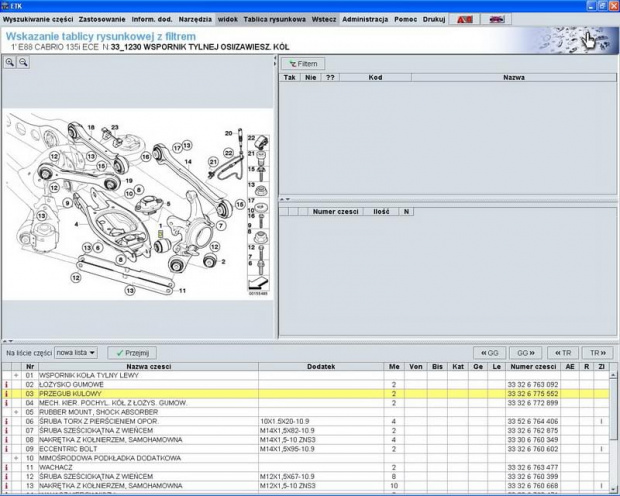Toggle the filter pane splitter arrows

pyautogui.click(x=285, y=199)
